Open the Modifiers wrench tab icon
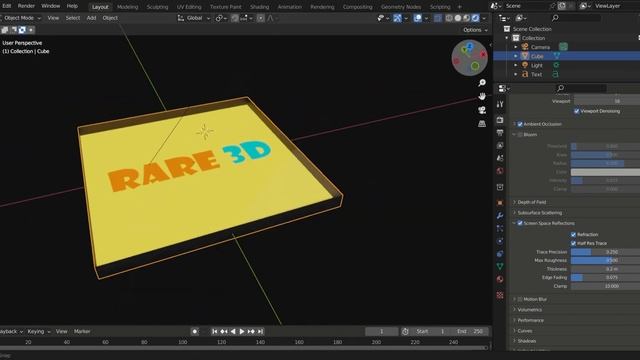Viewport: 640px width, 360px height. click(500, 216)
